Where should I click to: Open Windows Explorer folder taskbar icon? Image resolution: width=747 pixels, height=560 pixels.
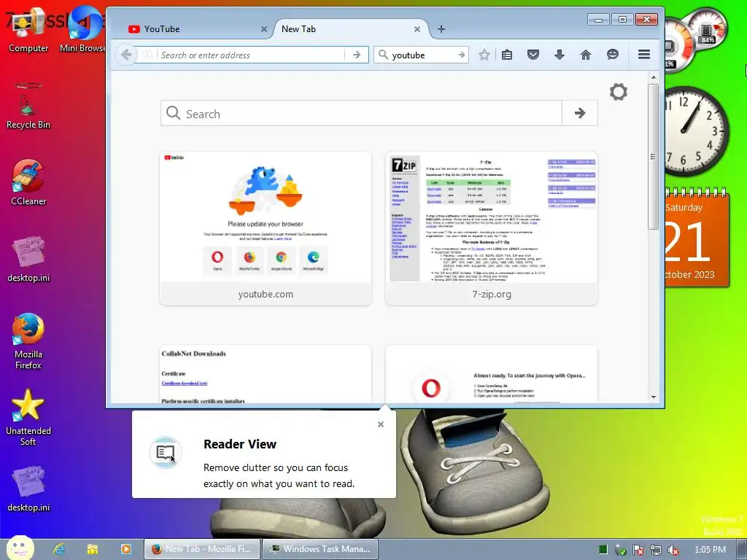[x=93, y=549]
